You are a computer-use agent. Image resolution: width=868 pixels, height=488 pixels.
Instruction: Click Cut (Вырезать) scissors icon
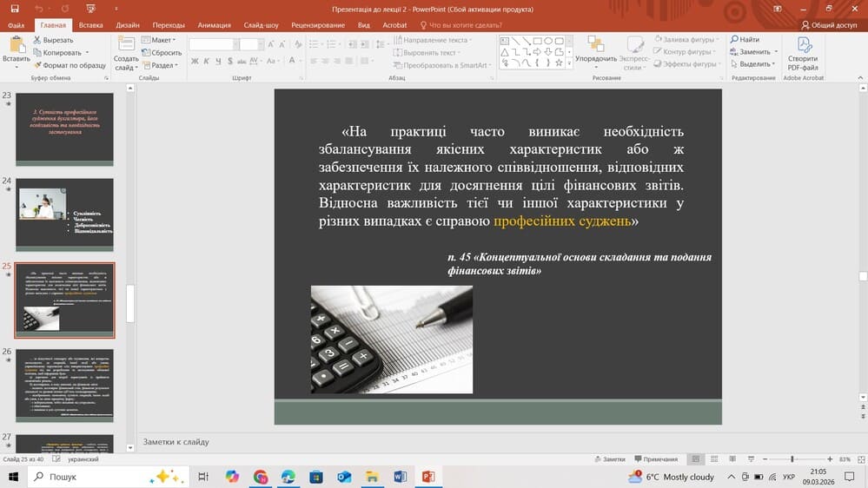coord(38,40)
